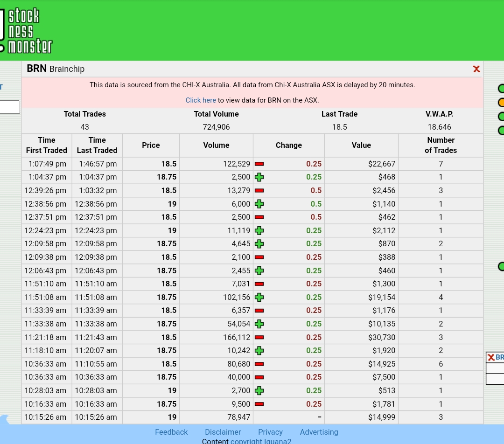Click the red minus icon in the 12:37:51 pm row
The image size is (504, 444).
pos(259,217)
